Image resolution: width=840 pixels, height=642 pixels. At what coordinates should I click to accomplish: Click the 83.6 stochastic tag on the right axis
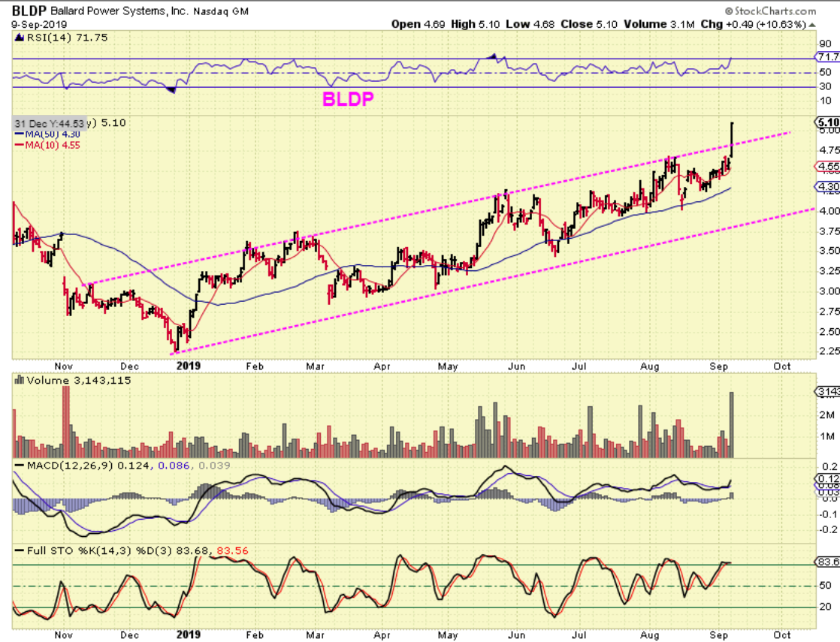coord(828,562)
